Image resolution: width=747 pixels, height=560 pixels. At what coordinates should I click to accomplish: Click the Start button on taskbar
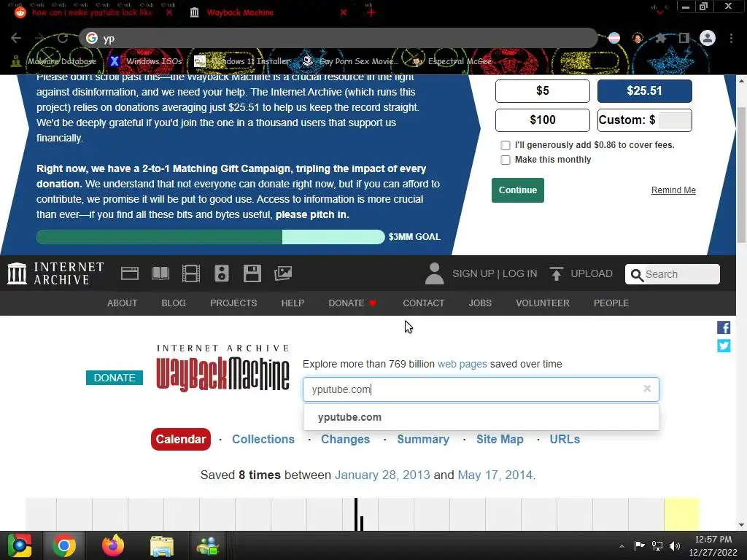coord(20,545)
